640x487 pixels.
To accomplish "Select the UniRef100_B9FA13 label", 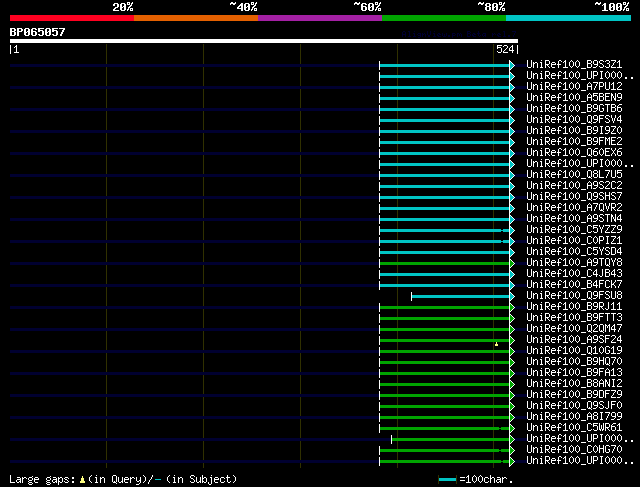I will [574, 373].
